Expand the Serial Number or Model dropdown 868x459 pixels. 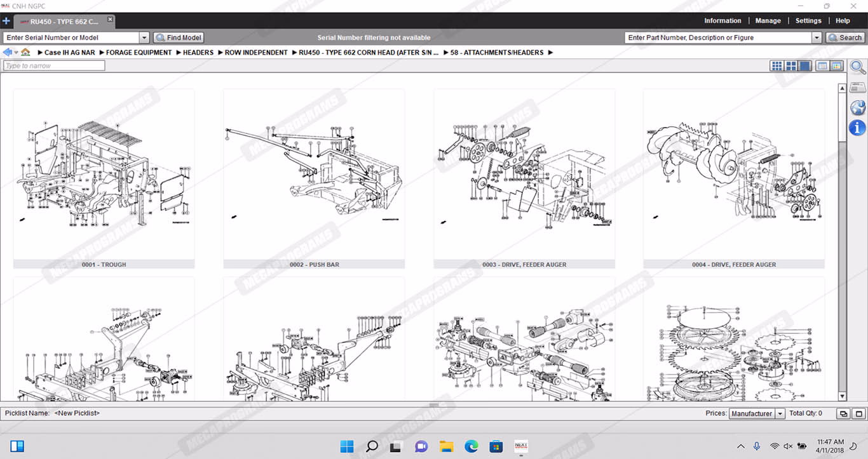(144, 38)
